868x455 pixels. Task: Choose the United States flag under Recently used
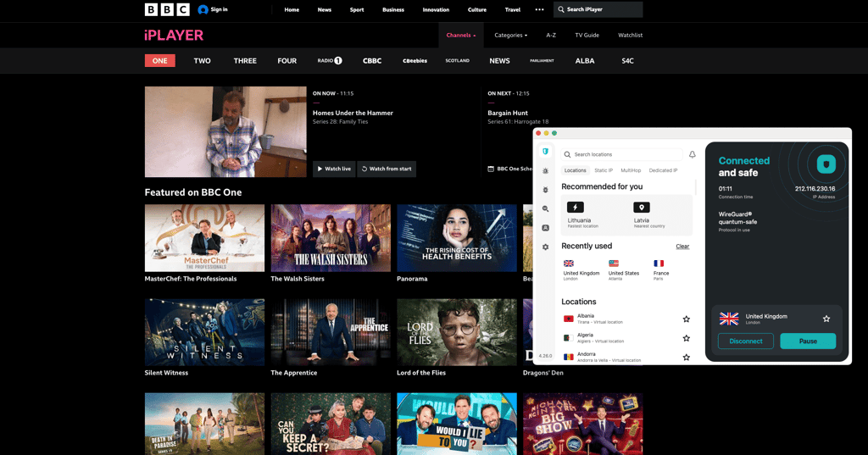tap(614, 264)
